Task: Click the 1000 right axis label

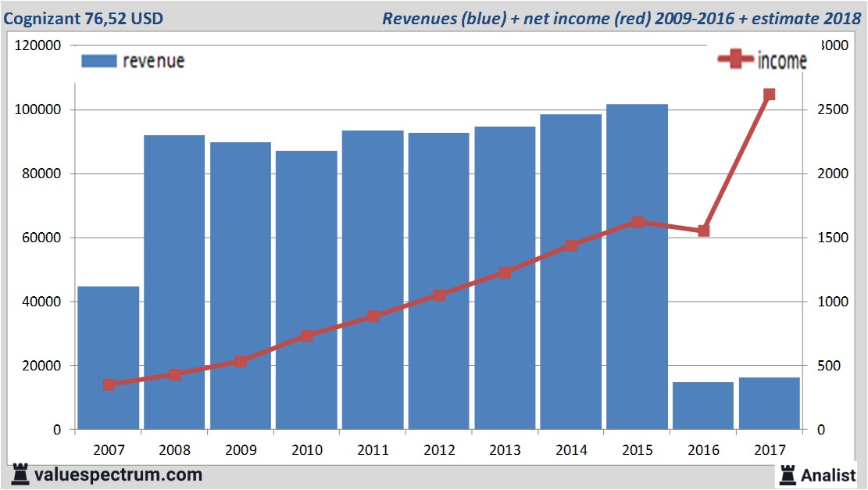Action: click(833, 302)
